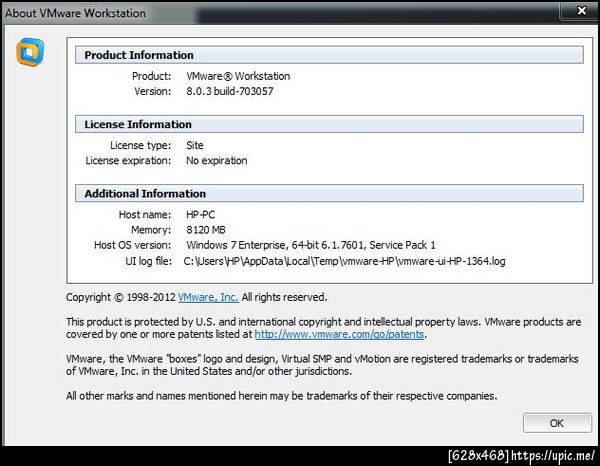
Task: Click the Host name: label
Action: (x=145, y=215)
